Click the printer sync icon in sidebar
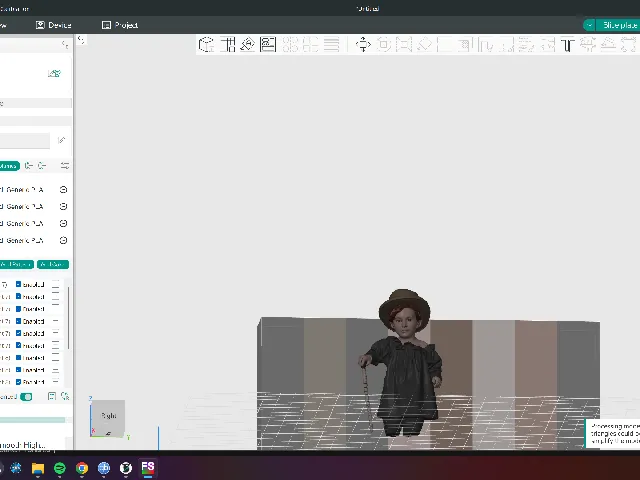Screen dimensions: 640x480 tap(54, 73)
